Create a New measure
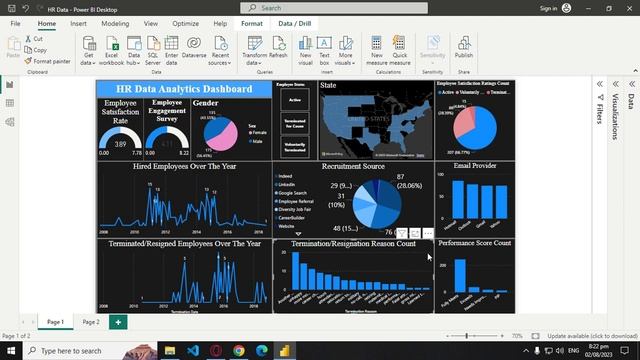The width and height of the screenshot is (640, 360). click(377, 51)
